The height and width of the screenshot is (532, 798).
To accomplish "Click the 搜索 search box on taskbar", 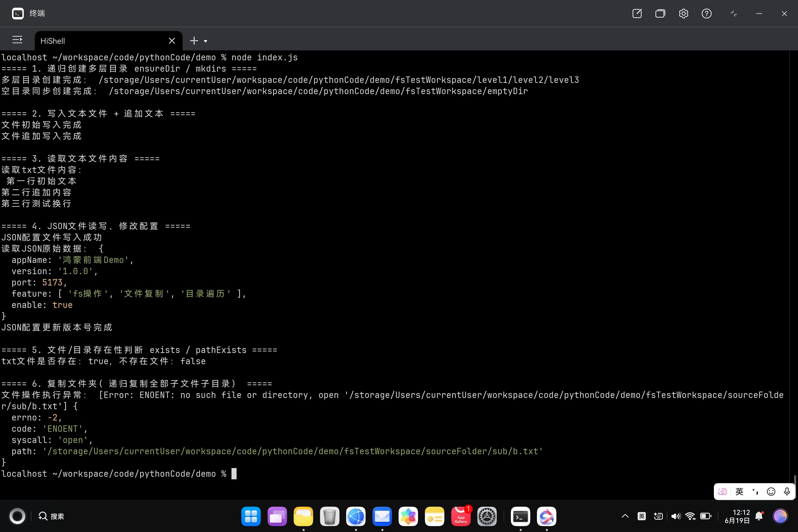I will 52,516.
